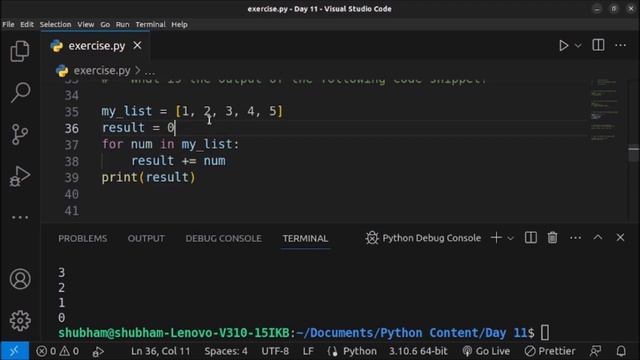This screenshot has width=640, height=360.
Task: Open the Manage gear icon
Action: 20,321
